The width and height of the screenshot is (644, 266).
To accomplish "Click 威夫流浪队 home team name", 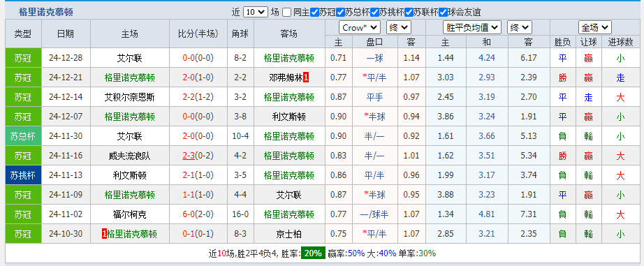I will point(130,156).
